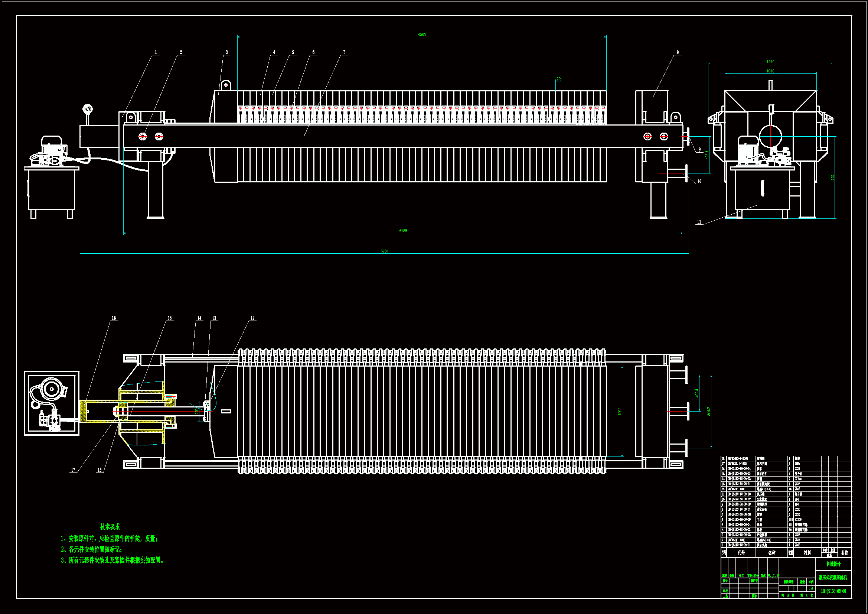868x614 pixels.
Task: Select the 6701 overall length dimension
Action: click(384, 251)
